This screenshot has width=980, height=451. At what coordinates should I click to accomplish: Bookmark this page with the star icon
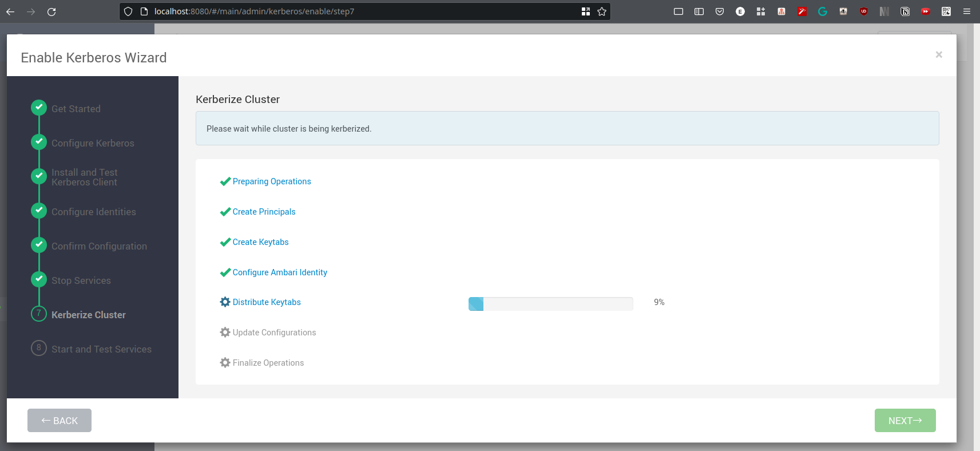coord(602,11)
